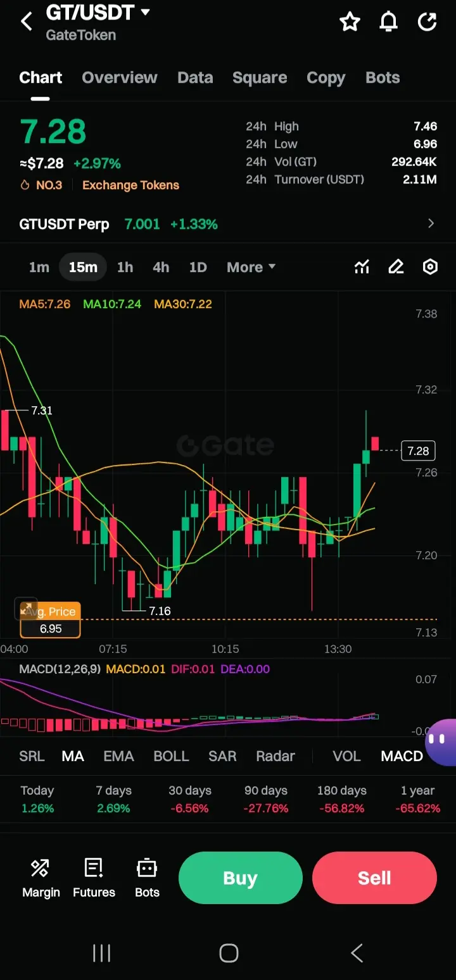The height and width of the screenshot is (980, 456).
Task: Switch to the Overview tab
Action: click(120, 78)
